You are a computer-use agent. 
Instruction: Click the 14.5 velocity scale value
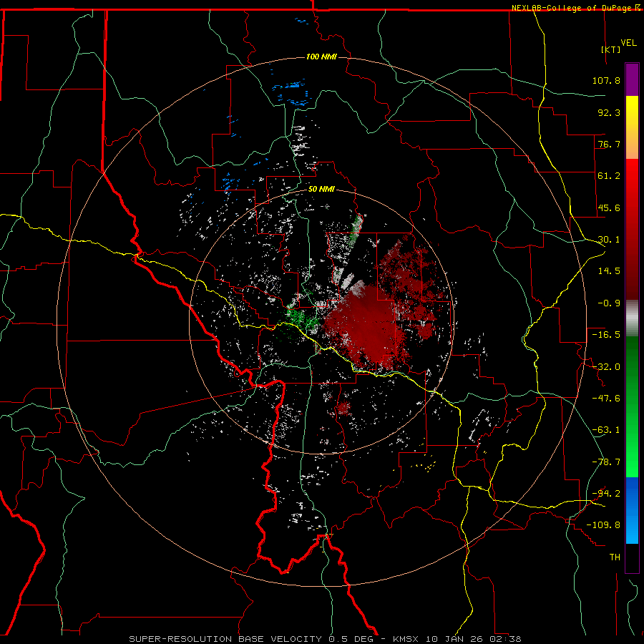click(609, 271)
